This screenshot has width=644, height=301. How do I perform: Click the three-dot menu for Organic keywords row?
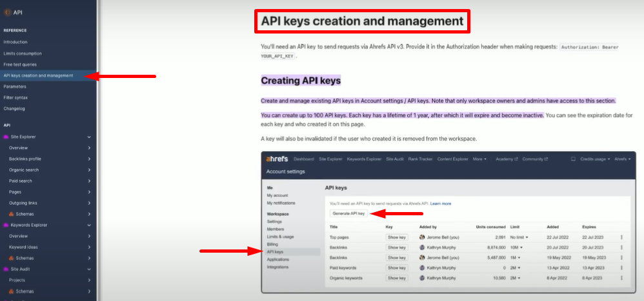coord(621,278)
